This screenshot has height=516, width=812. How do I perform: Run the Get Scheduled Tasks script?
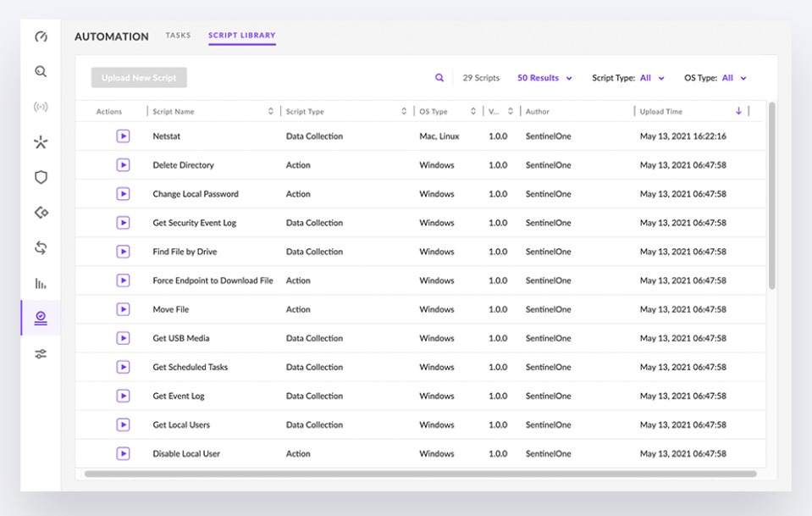pos(123,367)
